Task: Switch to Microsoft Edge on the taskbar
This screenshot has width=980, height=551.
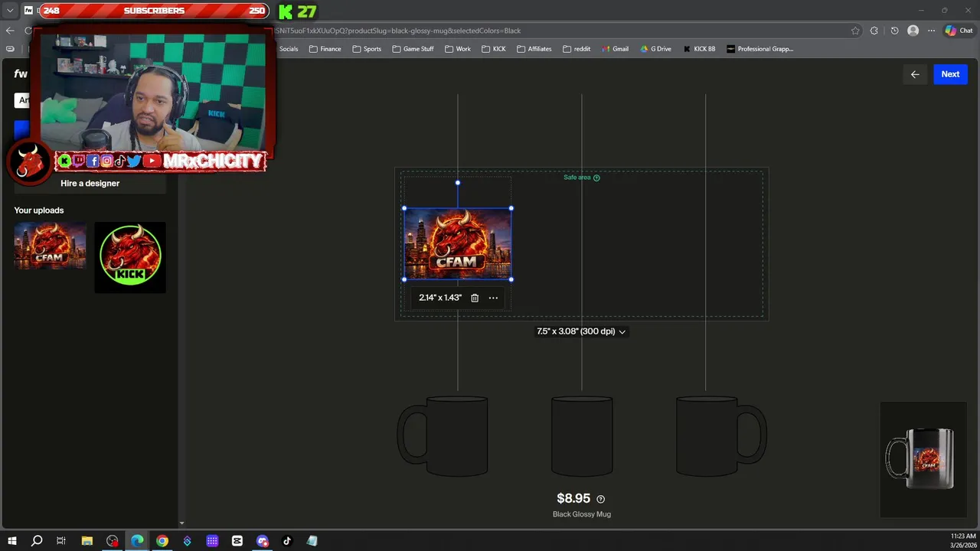Action: point(137,541)
